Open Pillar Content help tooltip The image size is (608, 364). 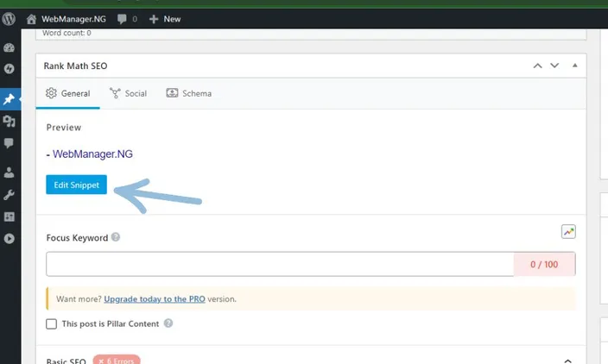pos(168,323)
